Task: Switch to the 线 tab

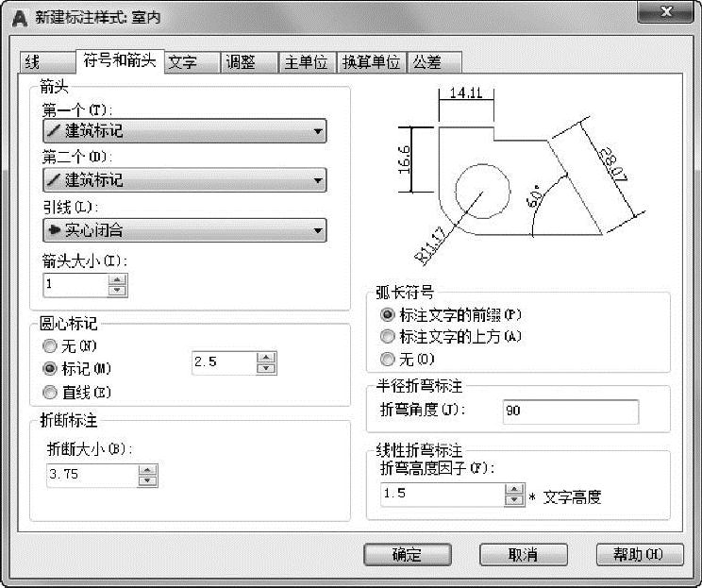Action: pyautogui.click(x=47, y=62)
